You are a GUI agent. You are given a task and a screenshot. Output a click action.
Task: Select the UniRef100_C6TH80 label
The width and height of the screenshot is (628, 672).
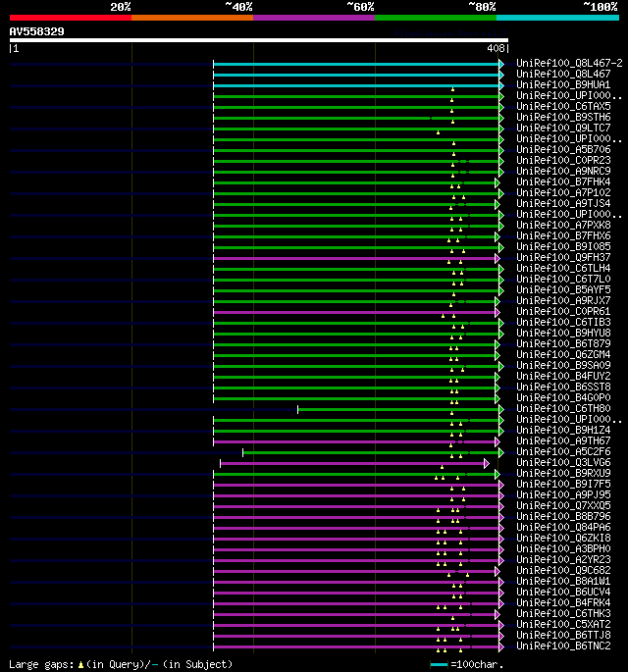pos(563,408)
